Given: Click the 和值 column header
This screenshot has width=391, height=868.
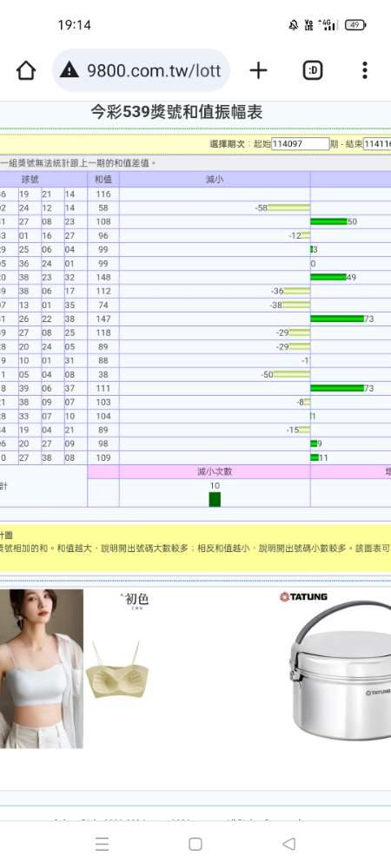Looking at the screenshot, I should click(x=103, y=180).
